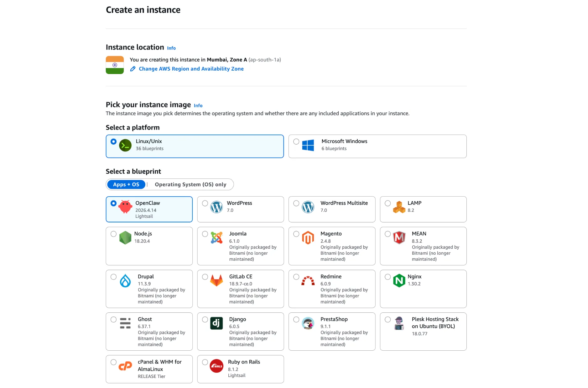
Task: Click the pencil edit icon beside Change AWS Region
Action: coord(133,69)
